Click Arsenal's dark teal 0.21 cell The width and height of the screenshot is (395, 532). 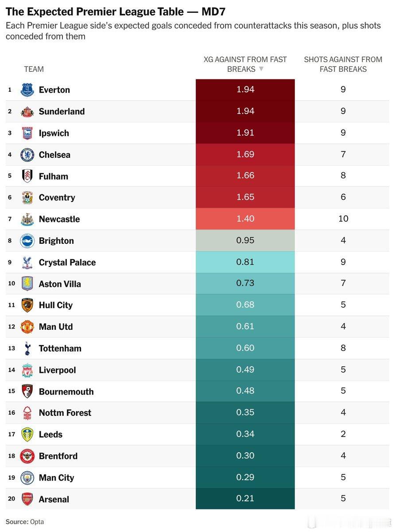click(x=245, y=499)
